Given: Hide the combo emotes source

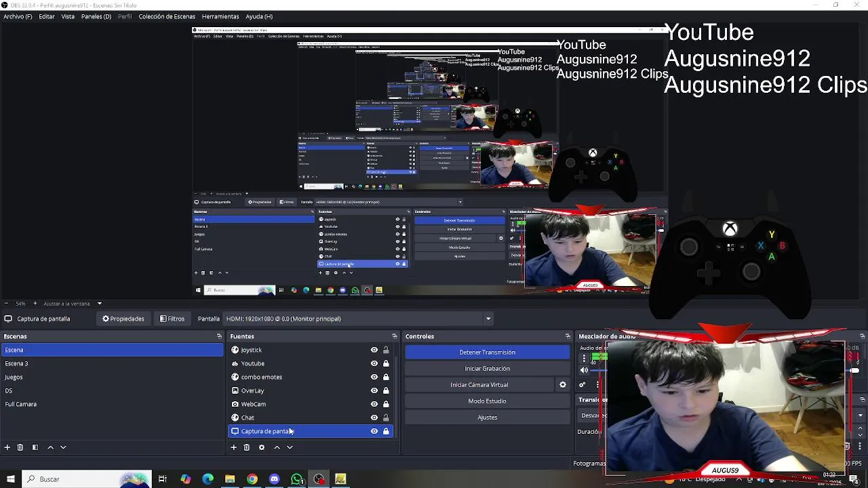Looking at the screenshot, I should click(374, 377).
